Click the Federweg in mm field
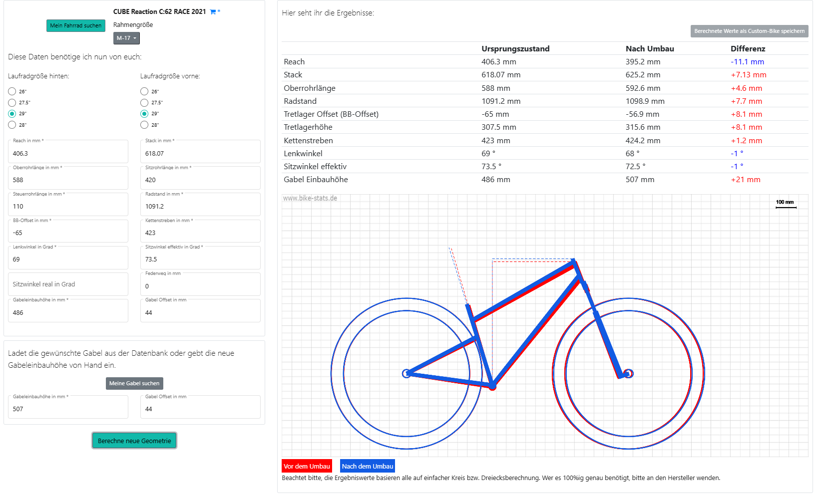The width and height of the screenshot is (827, 504). [200, 286]
